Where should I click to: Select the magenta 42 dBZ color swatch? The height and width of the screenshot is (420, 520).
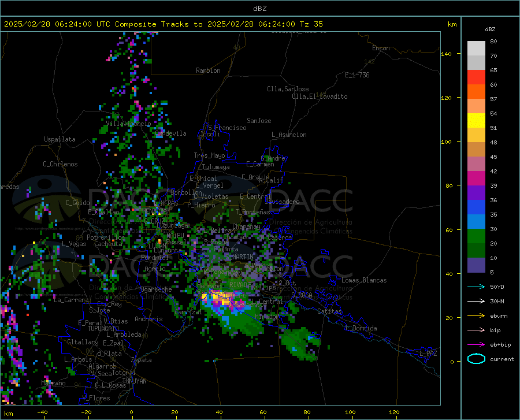pos(476,179)
